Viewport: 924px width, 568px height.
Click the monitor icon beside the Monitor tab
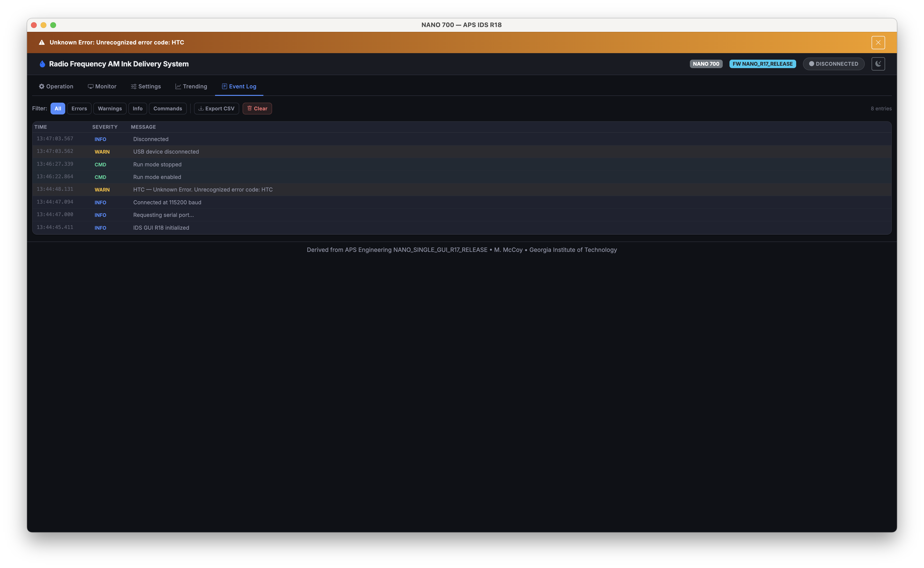click(x=91, y=86)
